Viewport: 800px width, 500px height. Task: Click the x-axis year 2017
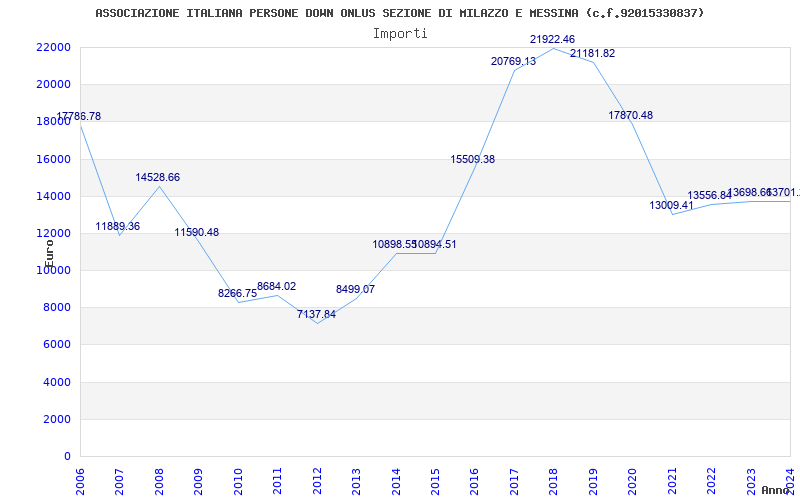[515, 481]
